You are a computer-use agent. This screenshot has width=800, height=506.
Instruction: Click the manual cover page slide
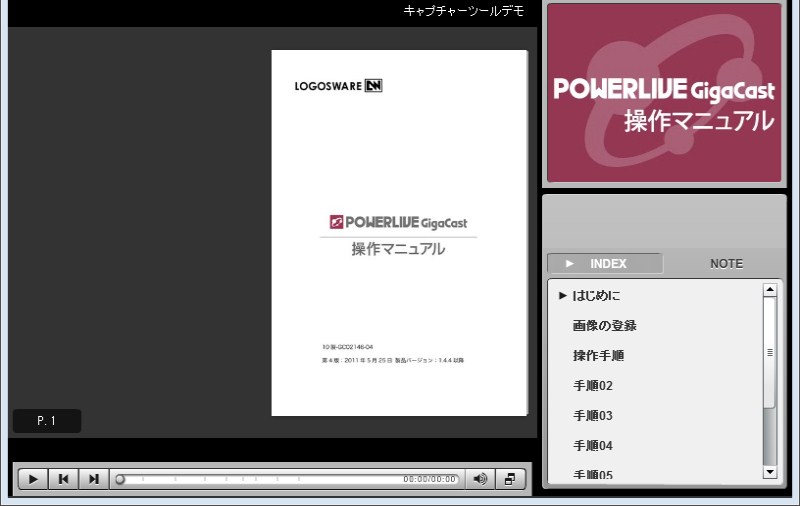[x=399, y=233]
